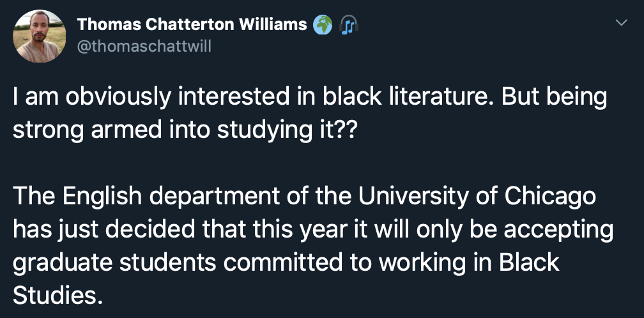Click the headphones music emoji icon

pos(349,26)
